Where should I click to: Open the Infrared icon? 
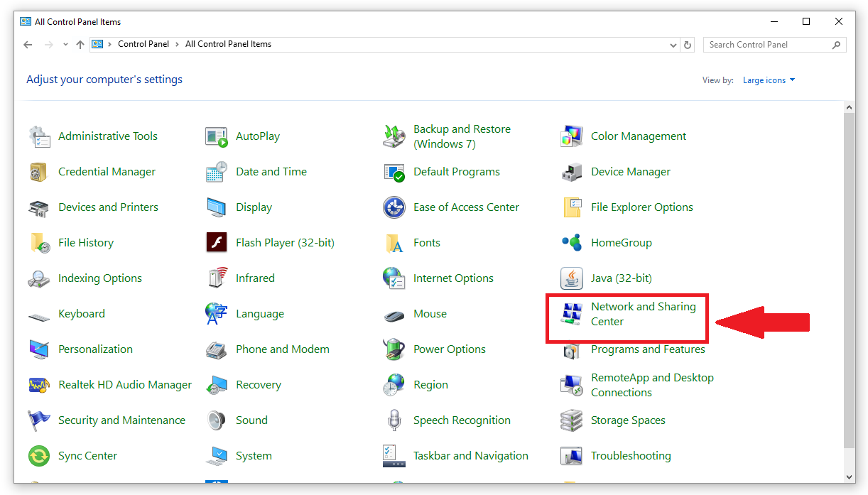pyautogui.click(x=217, y=278)
